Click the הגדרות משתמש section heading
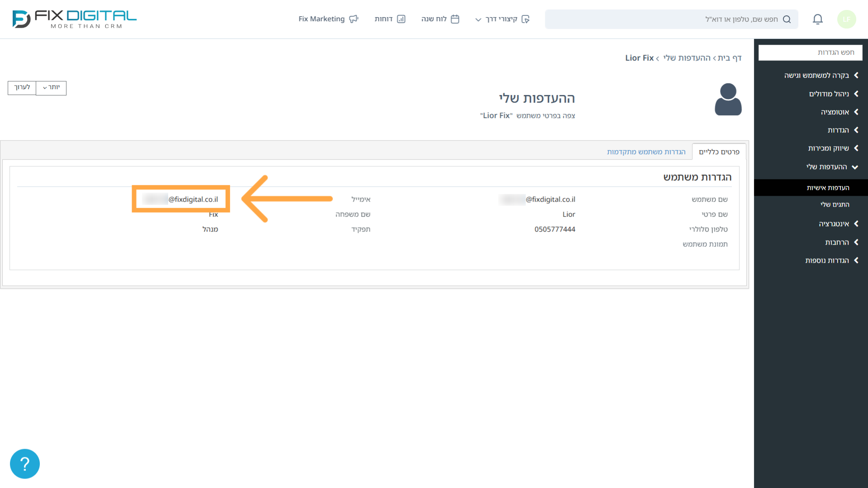The image size is (868, 488). [x=697, y=177]
